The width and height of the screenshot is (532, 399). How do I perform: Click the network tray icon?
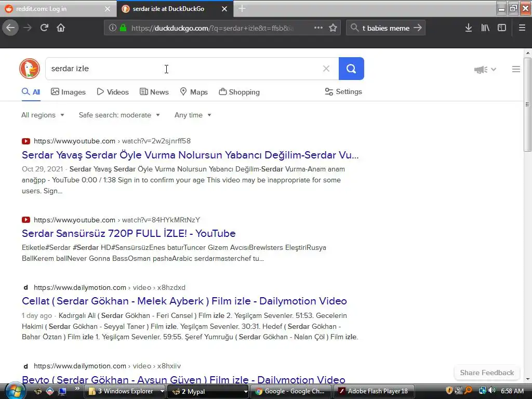[x=482, y=391]
